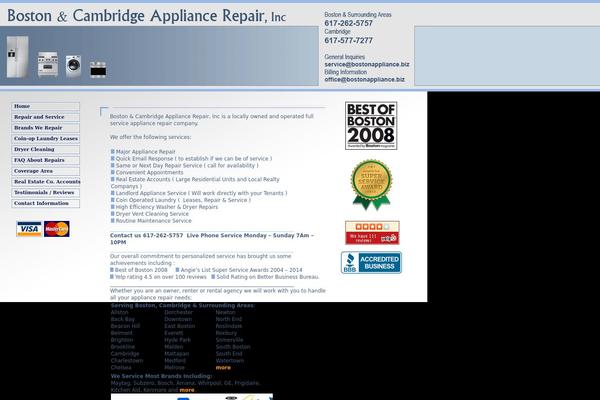Click 'We Service Most Brands Including' heading
The width and height of the screenshot is (600, 400).
point(161,376)
